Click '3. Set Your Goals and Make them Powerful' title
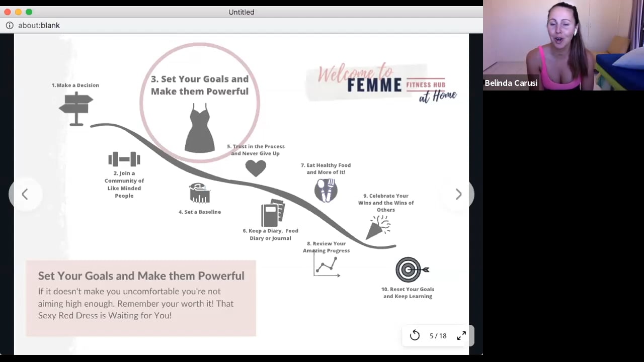The image size is (644, 362). 200,85
